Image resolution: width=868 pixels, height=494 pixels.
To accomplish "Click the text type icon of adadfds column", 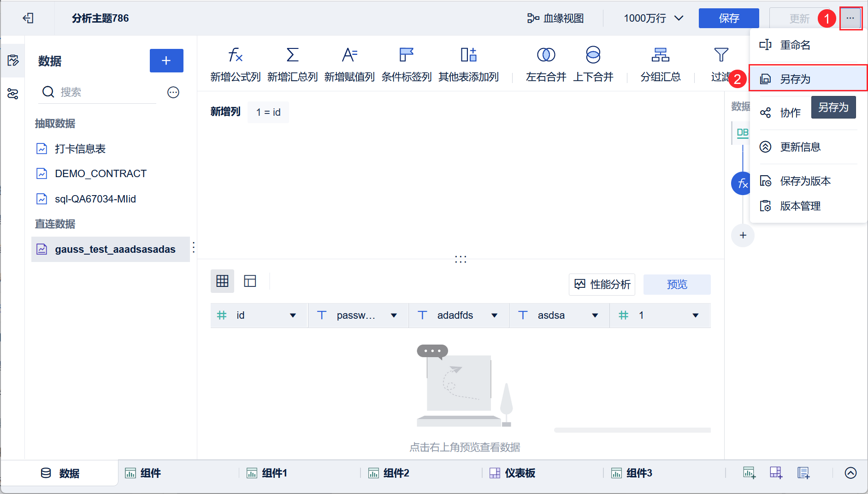I will [422, 315].
